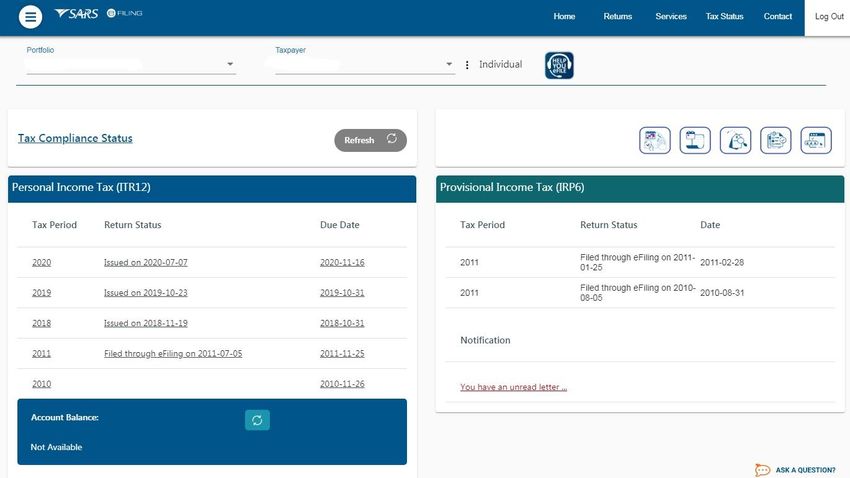Click the Log Out button

(x=828, y=16)
